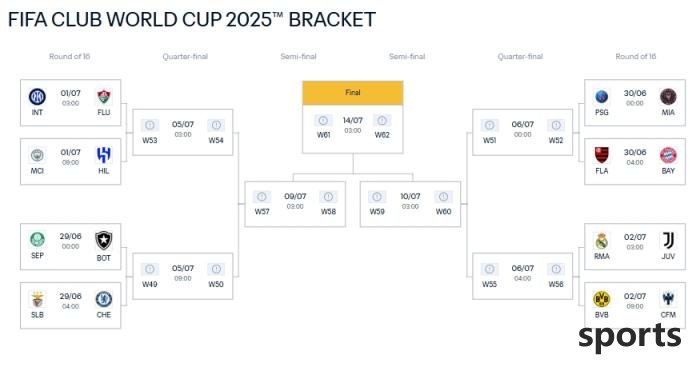Screen dimensions: 696x367
Task: Open the Al Hilal (HIL) team logo
Action: coord(103,155)
